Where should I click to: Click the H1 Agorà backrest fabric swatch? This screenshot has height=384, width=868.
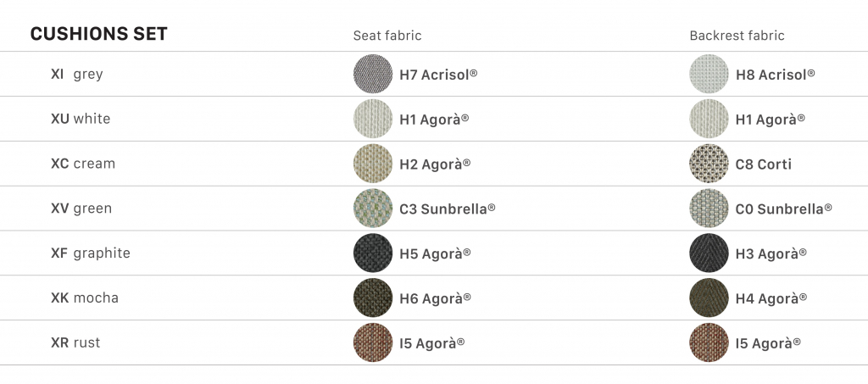tap(709, 119)
